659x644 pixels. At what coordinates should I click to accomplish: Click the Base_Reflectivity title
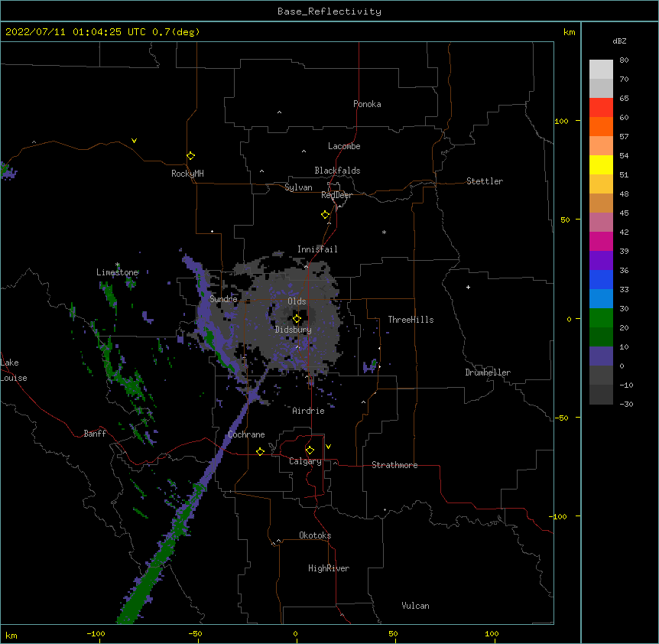[x=329, y=11]
